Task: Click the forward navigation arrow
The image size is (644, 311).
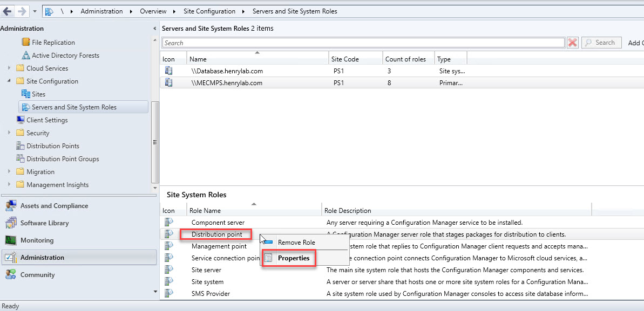Action: (x=22, y=11)
